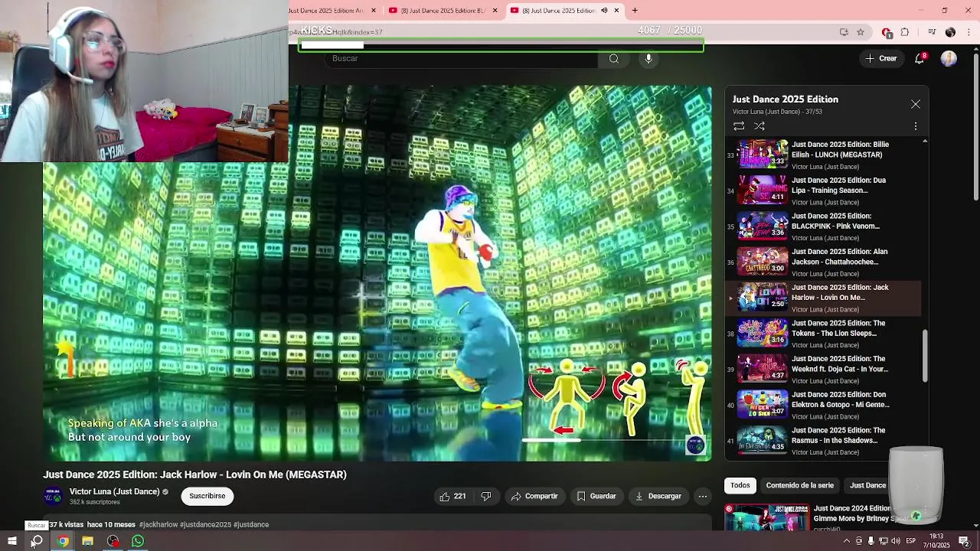
Task: Play Don Elektron & Gotopo - Mi Gente video
Action: click(823, 405)
